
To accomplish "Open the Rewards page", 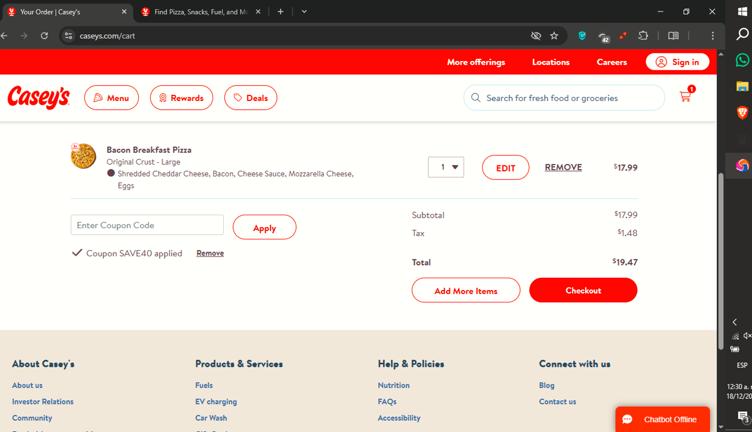I will (x=181, y=98).
